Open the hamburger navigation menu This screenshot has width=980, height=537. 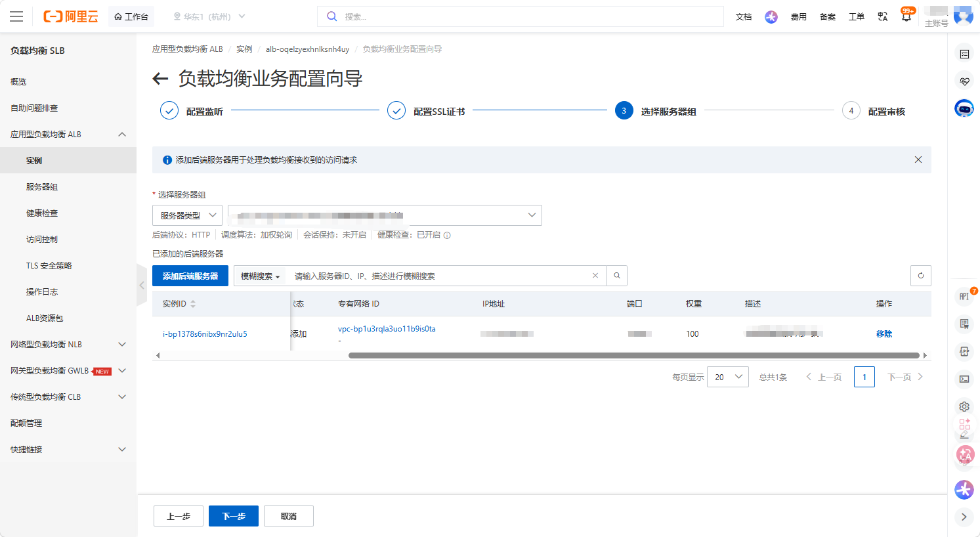pyautogui.click(x=16, y=16)
